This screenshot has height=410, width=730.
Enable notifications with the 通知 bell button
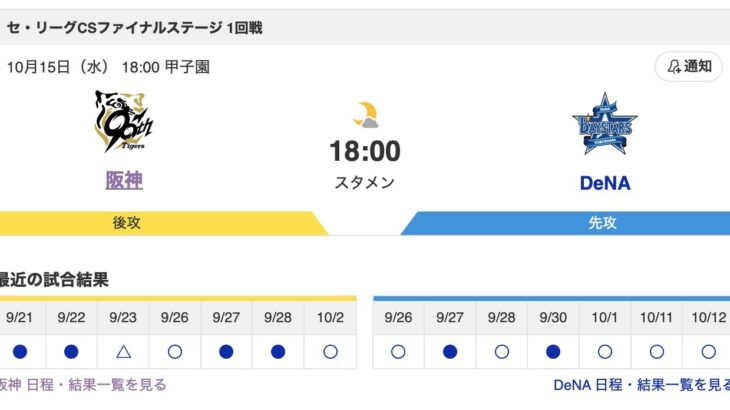(688, 67)
